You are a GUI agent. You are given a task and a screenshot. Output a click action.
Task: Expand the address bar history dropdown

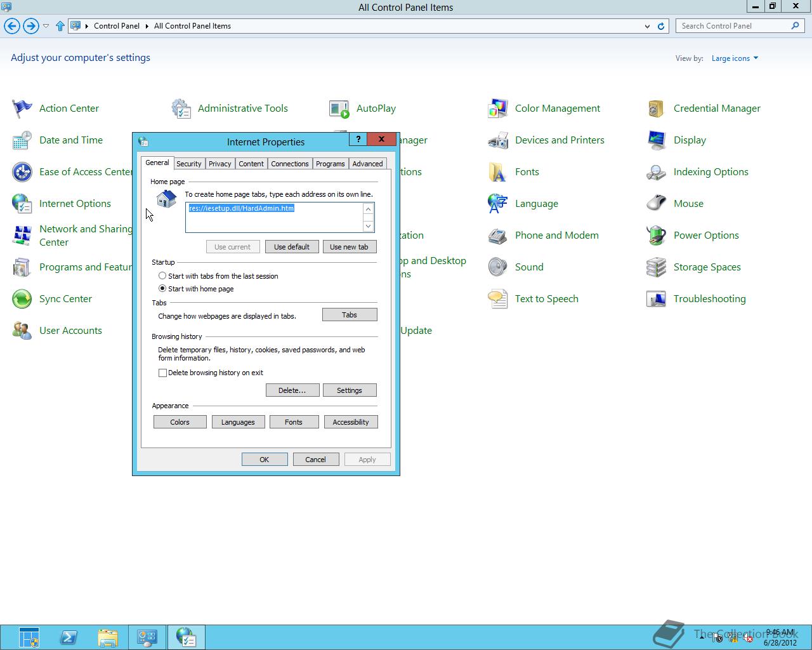click(647, 26)
